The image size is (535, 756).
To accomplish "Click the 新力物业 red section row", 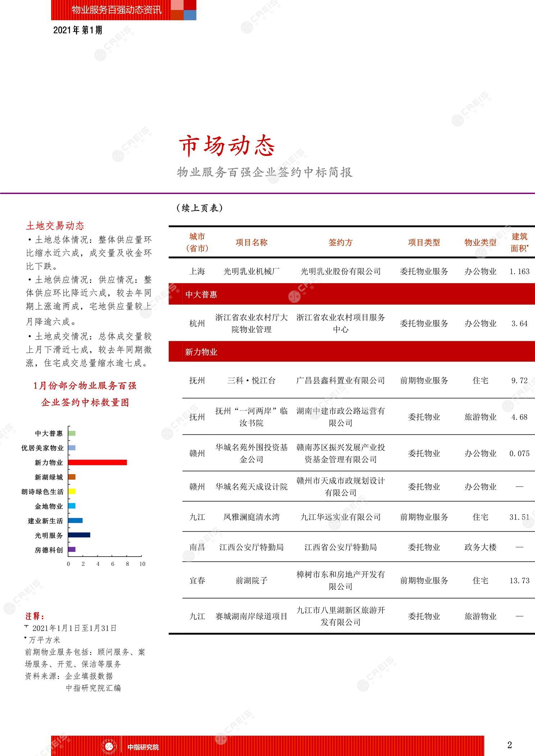I will tap(352, 352).
